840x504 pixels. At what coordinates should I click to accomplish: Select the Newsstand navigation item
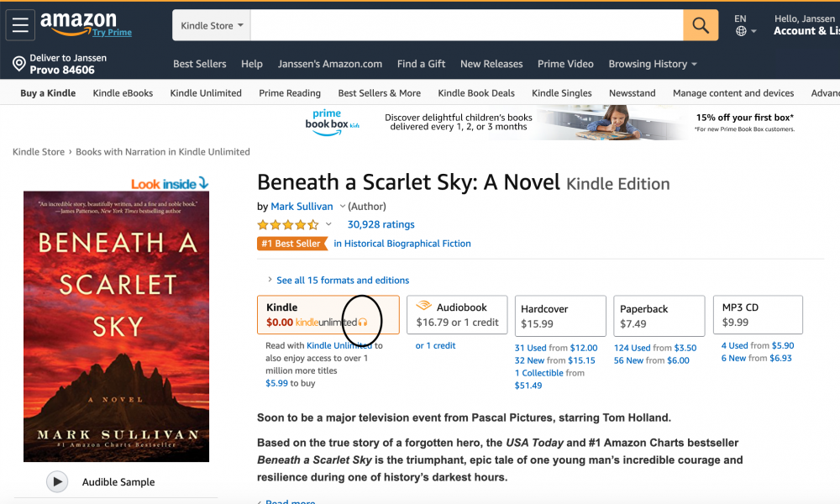(632, 92)
